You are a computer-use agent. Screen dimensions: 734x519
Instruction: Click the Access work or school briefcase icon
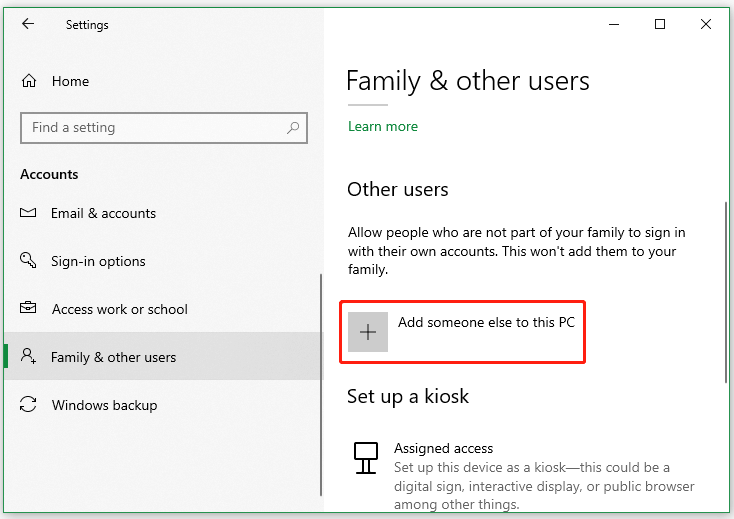pyautogui.click(x=28, y=308)
